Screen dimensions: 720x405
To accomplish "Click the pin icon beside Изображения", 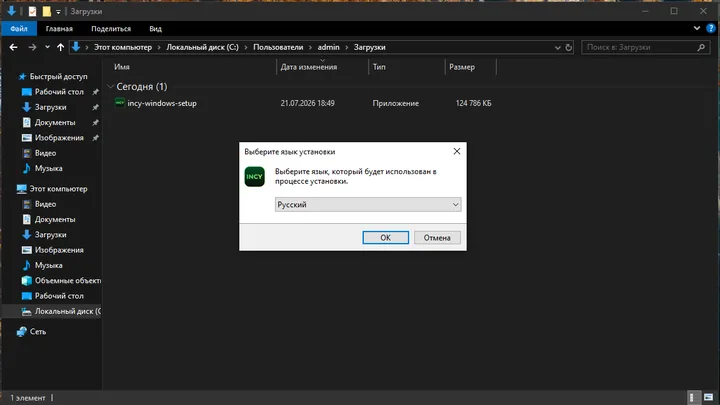I will tap(96, 138).
